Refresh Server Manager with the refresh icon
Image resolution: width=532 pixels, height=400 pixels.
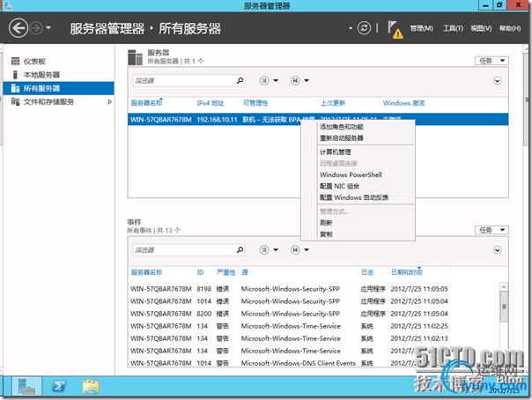(x=364, y=28)
